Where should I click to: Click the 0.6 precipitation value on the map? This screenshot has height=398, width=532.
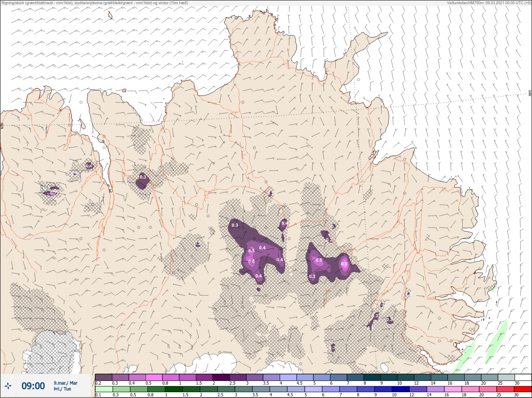point(344,264)
